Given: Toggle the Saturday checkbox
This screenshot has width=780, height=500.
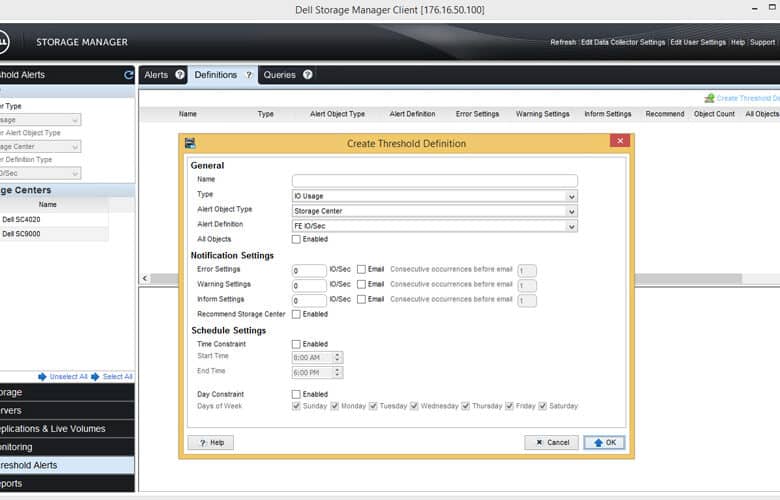Looking at the screenshot, I should [x=543, y=406].
